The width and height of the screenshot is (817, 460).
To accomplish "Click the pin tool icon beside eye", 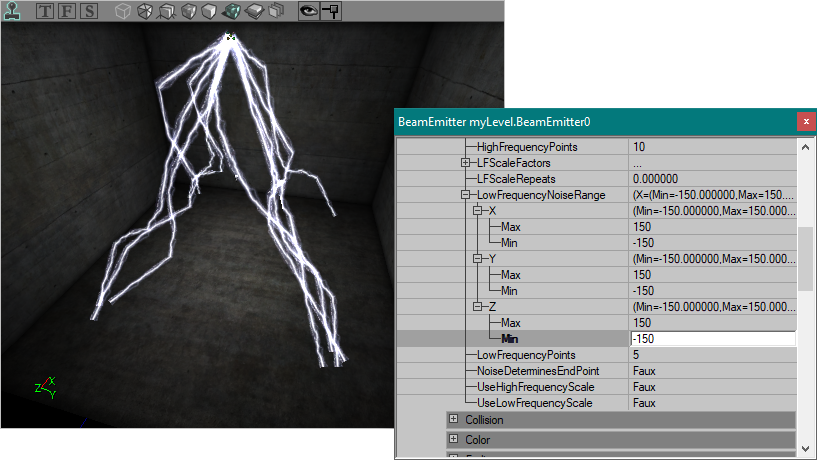I will click(331, 11).
